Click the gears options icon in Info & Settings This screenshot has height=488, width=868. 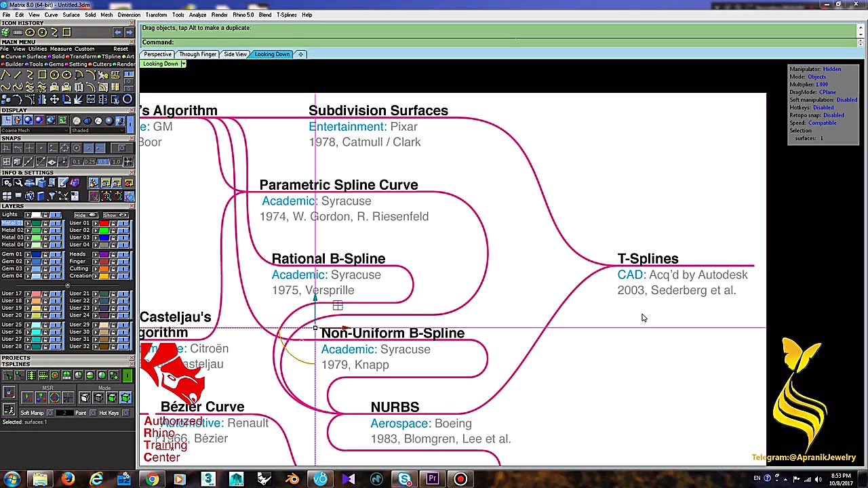(5, 182)
